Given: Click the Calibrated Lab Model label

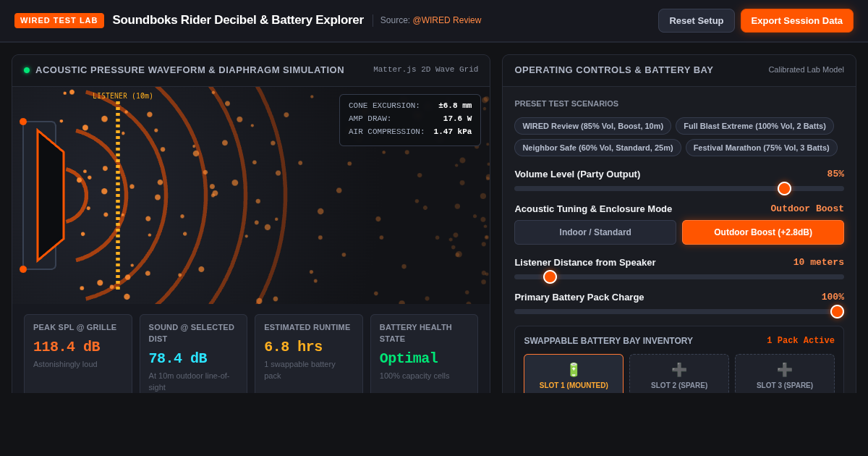Looking at the screenshot, I should (x=806, y=69).
